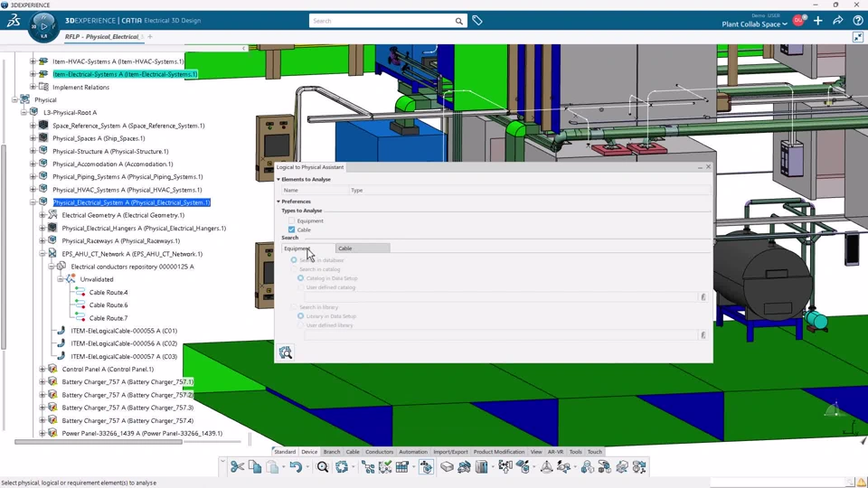Click the add tab plus beside RFLP tab
Screen dimensions: 868x488
click(x=150, y=36)
